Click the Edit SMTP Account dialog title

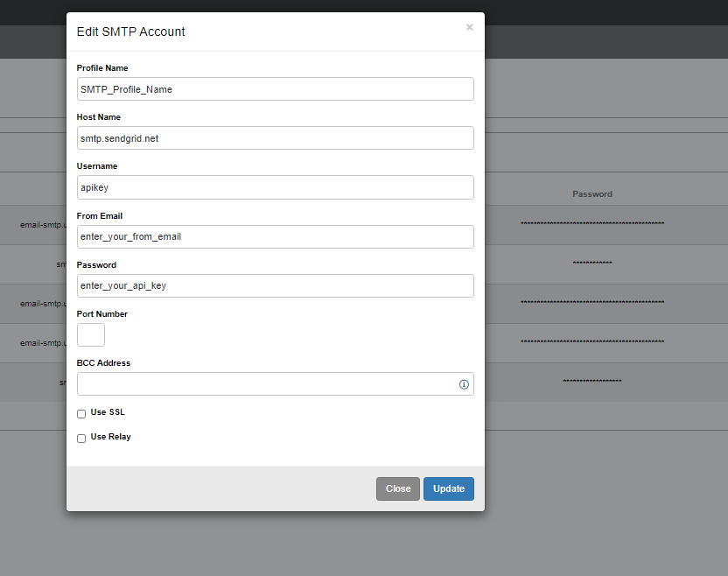pos(131,32)
